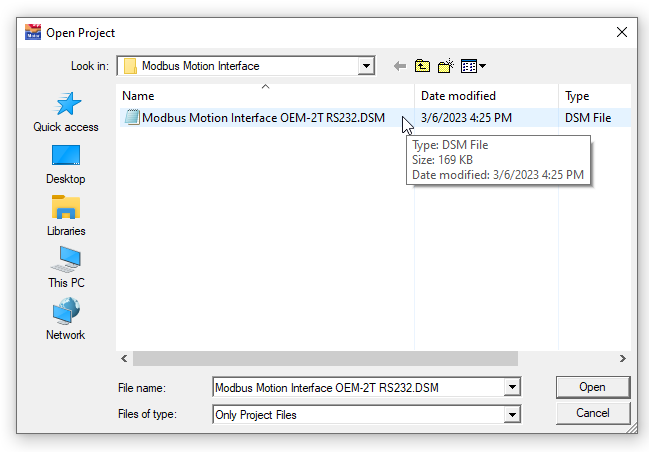Close the Open Project dialog

[622, 32]
